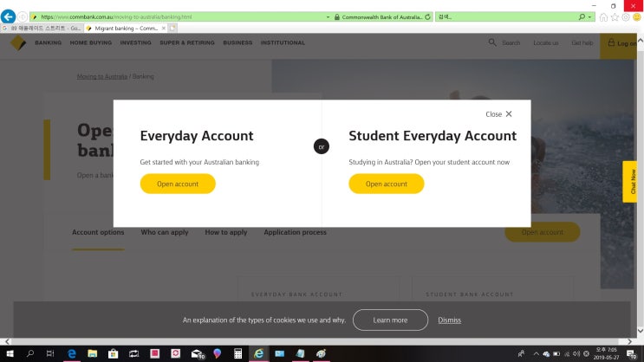The image size is (644, 362).
Task: Show hidden system tray icons
Action: coord(536,354)
